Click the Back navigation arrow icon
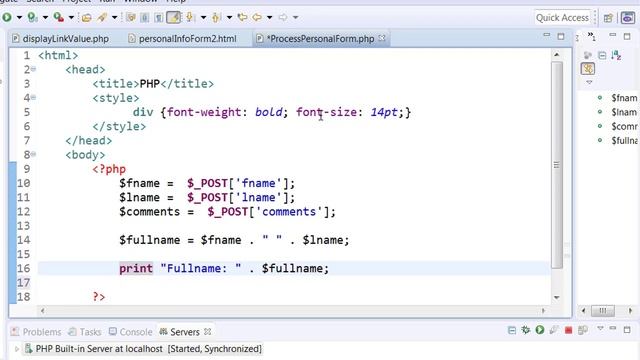 tap(257, 17)
